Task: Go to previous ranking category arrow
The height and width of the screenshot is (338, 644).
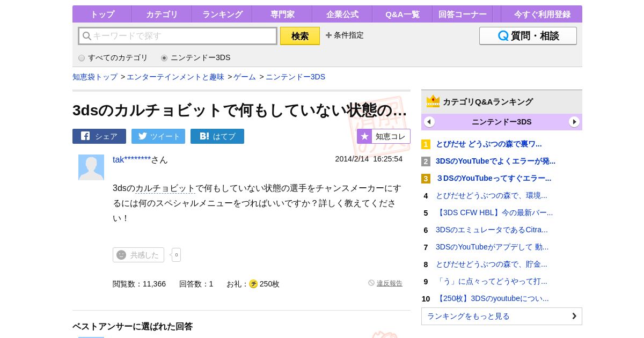Action: coord(429,122)
